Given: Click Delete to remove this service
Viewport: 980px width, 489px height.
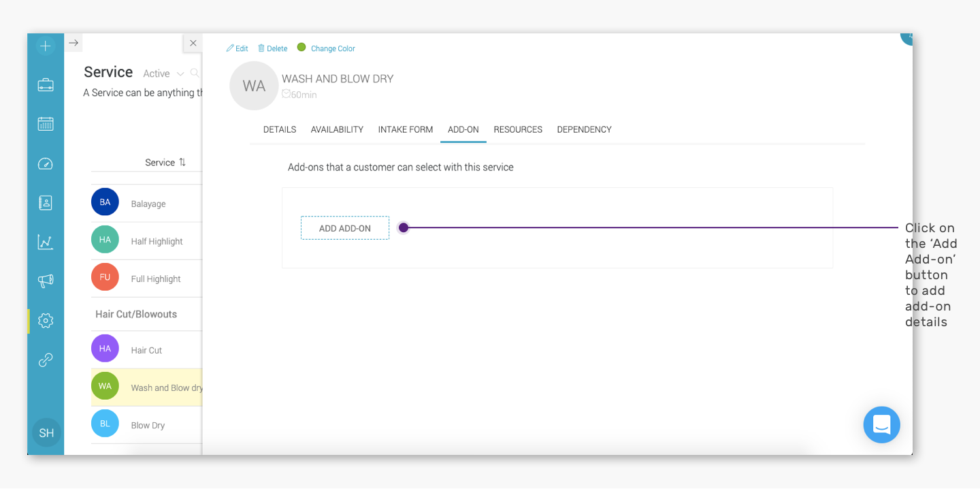Looking at the screenshot, I should click(x=272, y=48).
